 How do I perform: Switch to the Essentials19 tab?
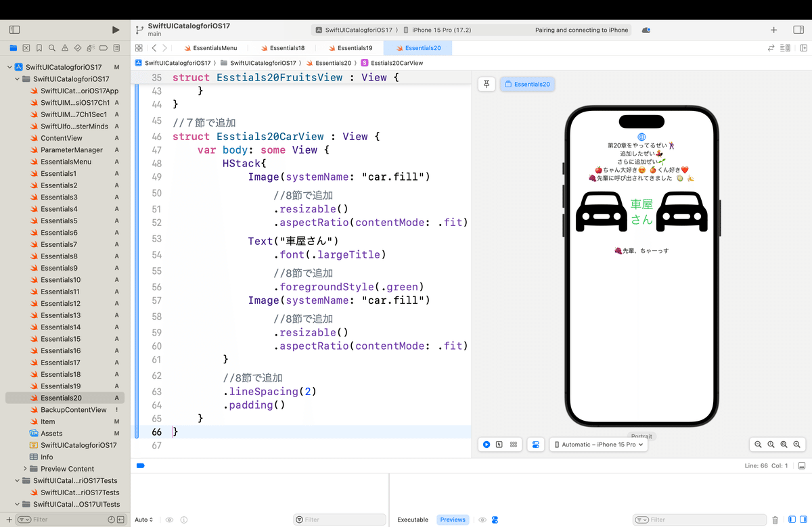[349, 48]
